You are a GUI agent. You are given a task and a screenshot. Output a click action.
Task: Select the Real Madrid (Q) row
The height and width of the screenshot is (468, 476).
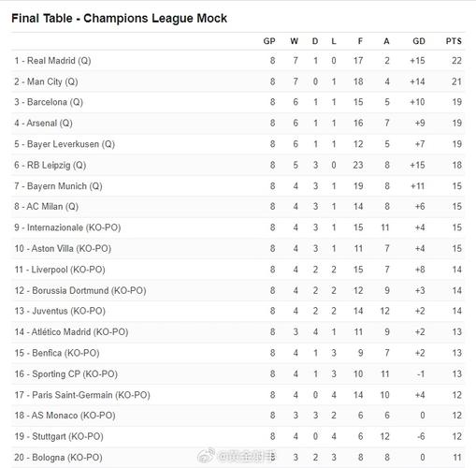(x=238, y=61)
